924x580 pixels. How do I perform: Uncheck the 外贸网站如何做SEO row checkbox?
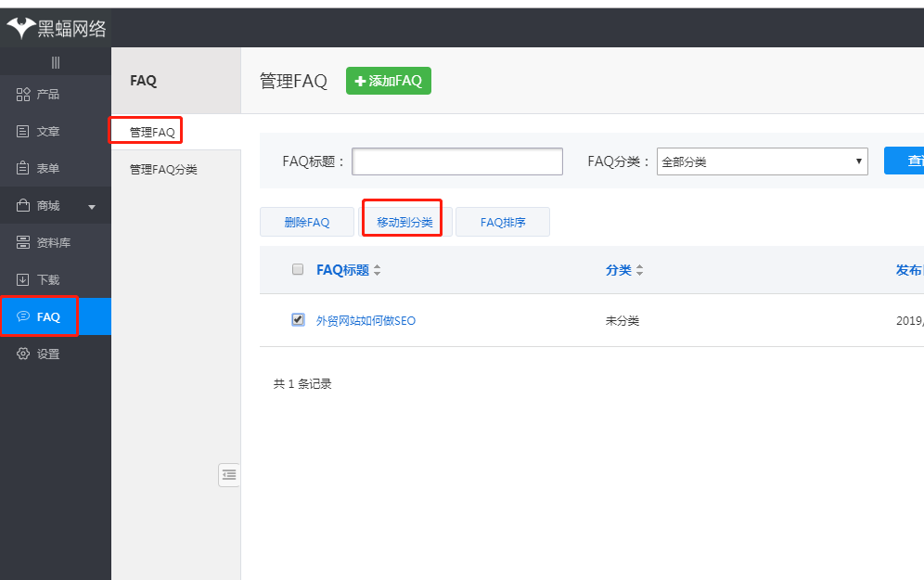pos(298,319)
